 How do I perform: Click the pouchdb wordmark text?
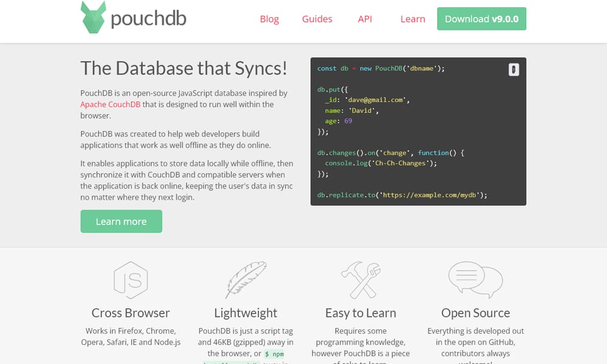149,18
